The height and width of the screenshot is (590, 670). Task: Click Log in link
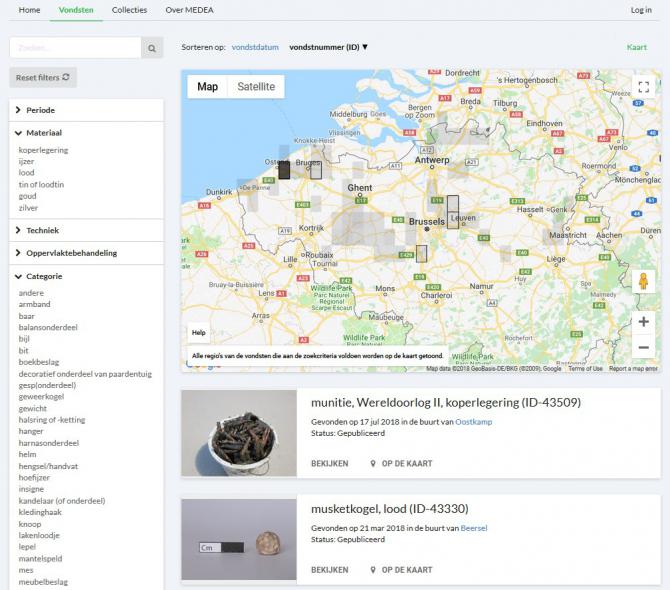[x=641, y=10]
